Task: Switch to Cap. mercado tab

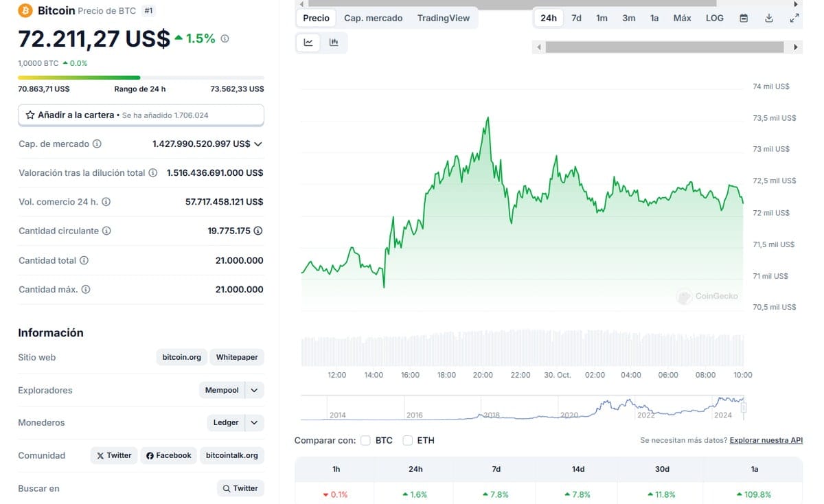Action: coord(374,19)
